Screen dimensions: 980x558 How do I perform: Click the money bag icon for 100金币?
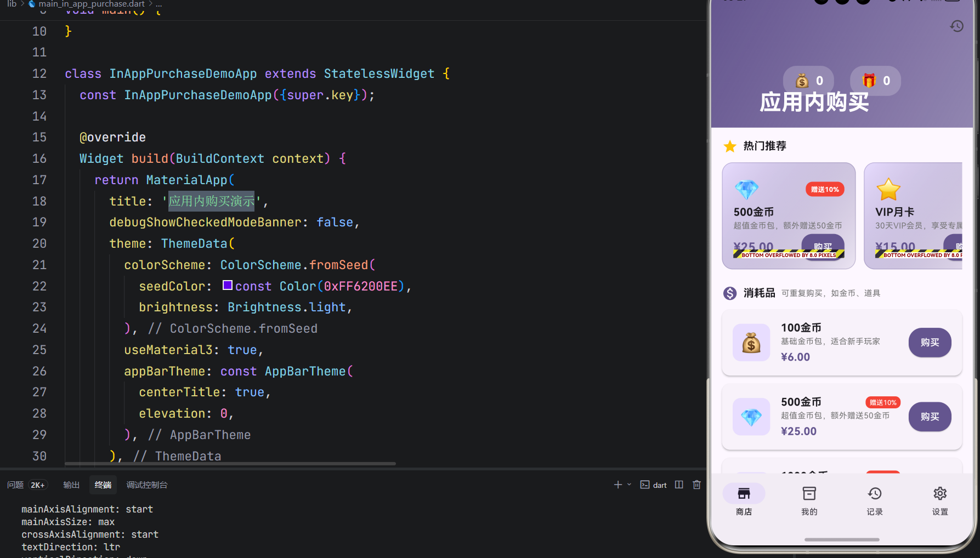(751, 343)
